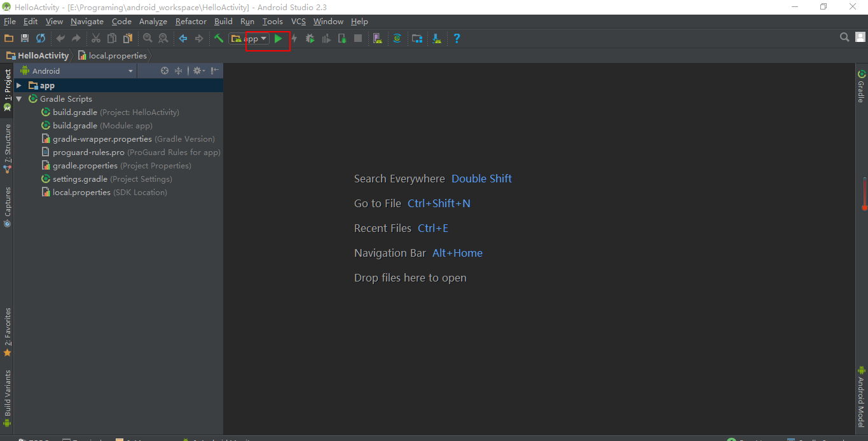
Task: Open the Android Model side tab
Action: coord(861,397)
